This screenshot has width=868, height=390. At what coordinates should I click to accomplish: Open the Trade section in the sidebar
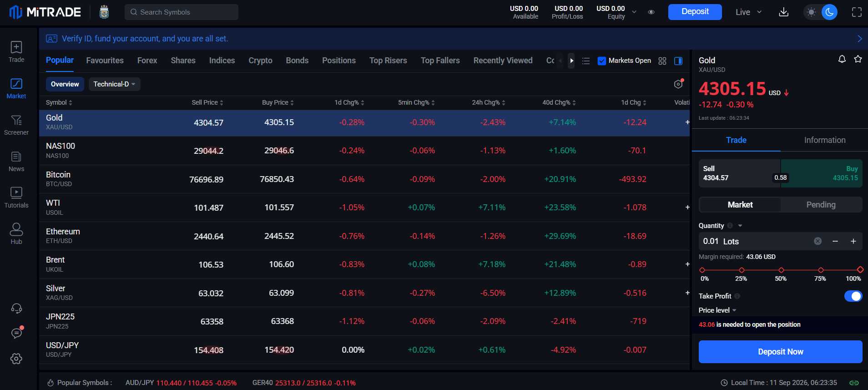click(x=16, y=52)
